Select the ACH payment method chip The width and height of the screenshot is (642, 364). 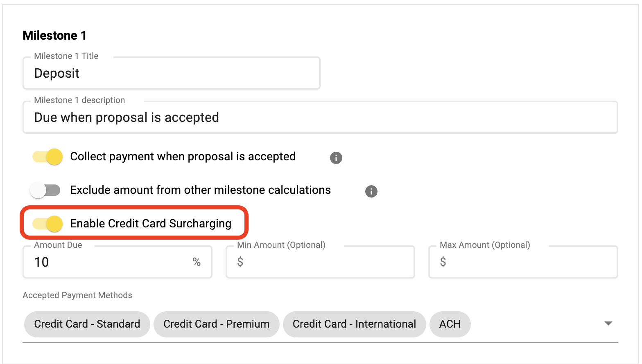coord(450,324)
